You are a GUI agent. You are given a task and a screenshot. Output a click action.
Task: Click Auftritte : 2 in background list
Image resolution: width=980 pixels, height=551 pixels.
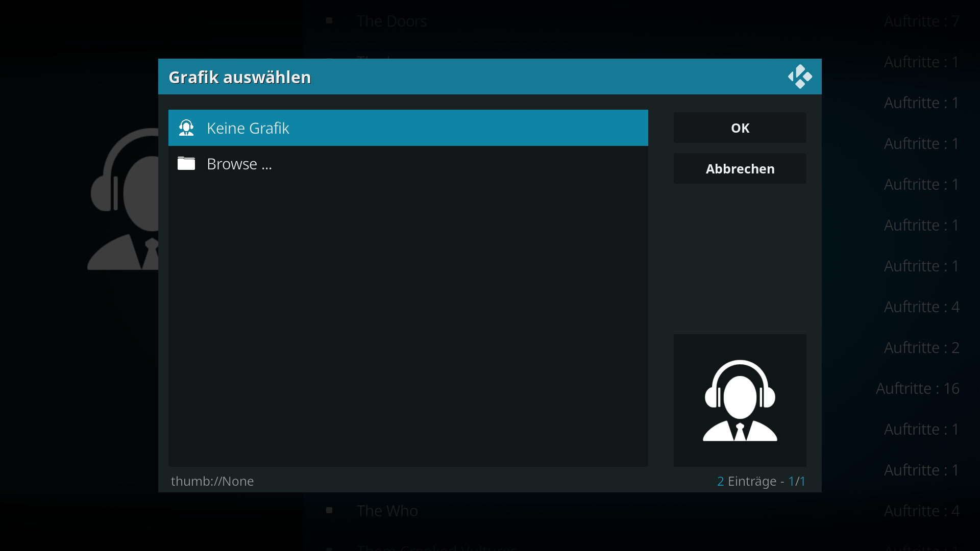[x=922, y=347]
